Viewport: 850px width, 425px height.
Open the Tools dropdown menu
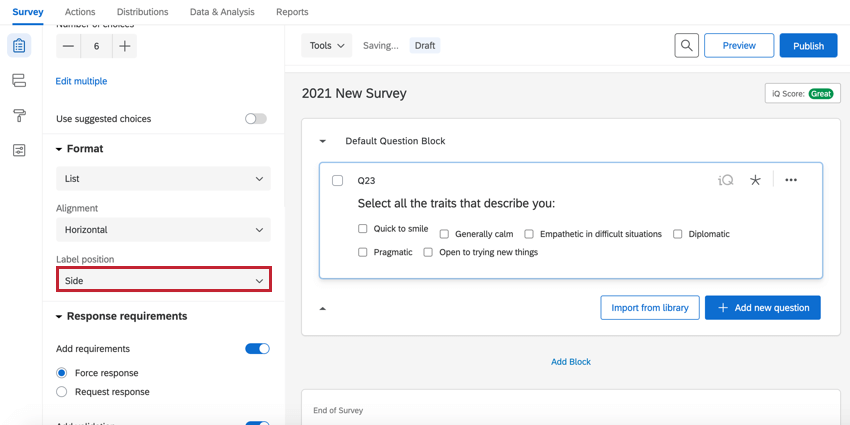327,46
